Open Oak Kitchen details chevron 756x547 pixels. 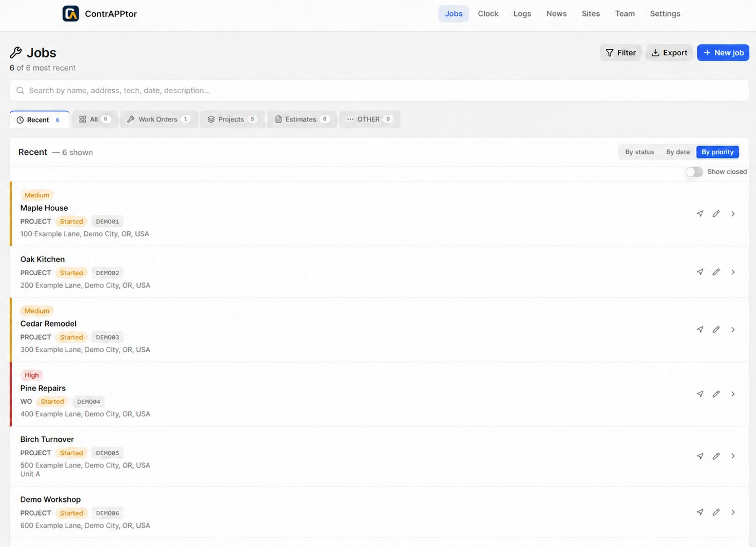[733, 272]
